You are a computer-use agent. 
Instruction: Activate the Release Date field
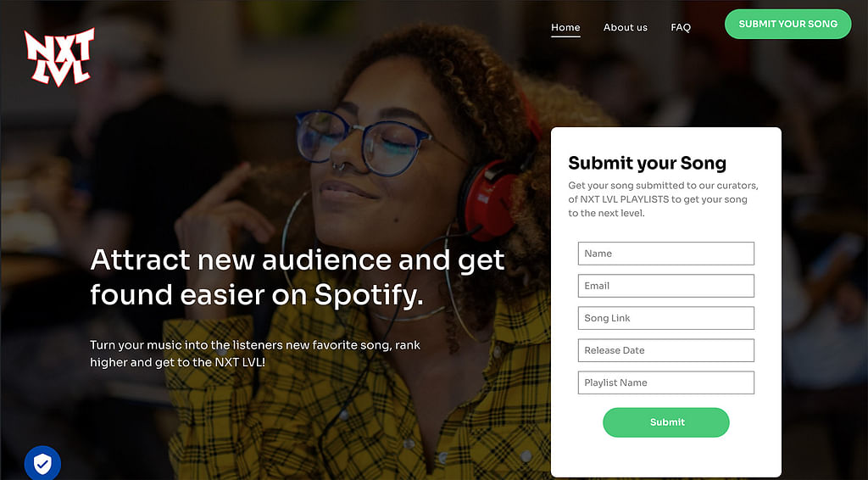[666, 350]
